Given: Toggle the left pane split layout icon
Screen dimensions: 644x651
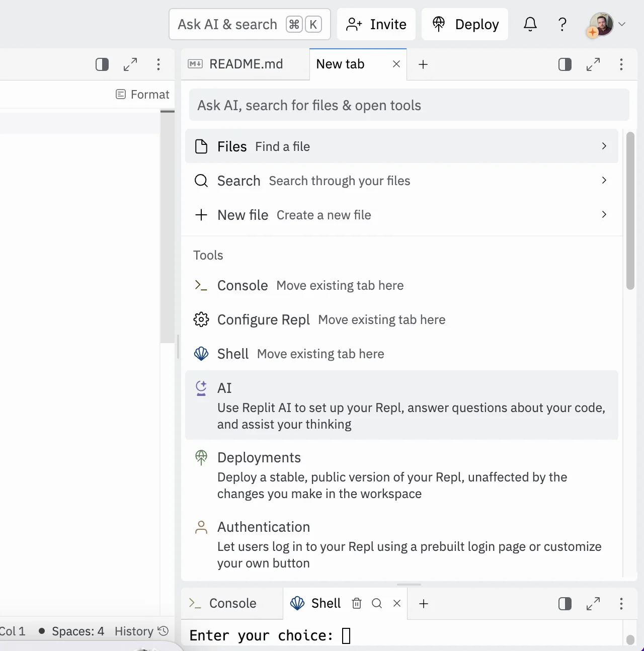Looking at the screenshot, I should coord(102,64).
